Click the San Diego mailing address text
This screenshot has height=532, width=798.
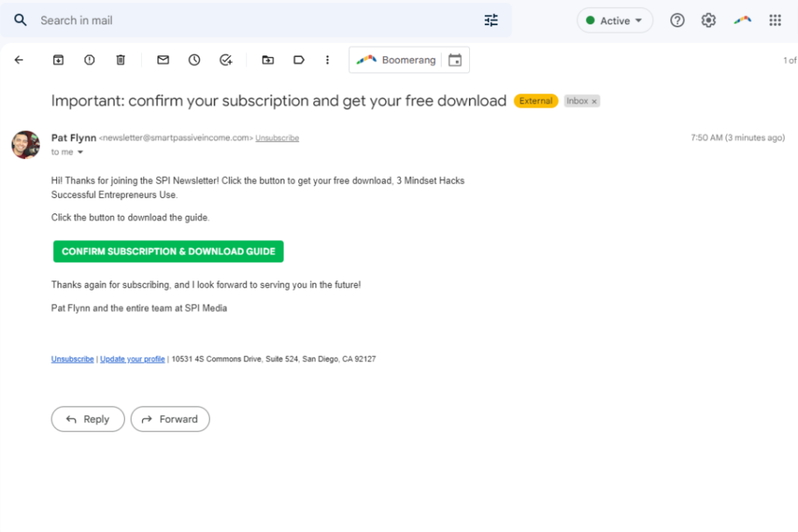274,359
